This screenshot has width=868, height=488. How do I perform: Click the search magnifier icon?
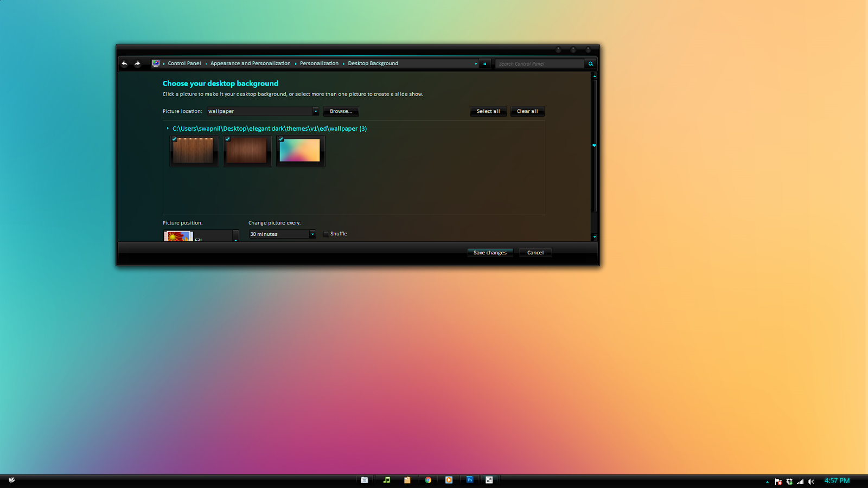click(591, 64)
